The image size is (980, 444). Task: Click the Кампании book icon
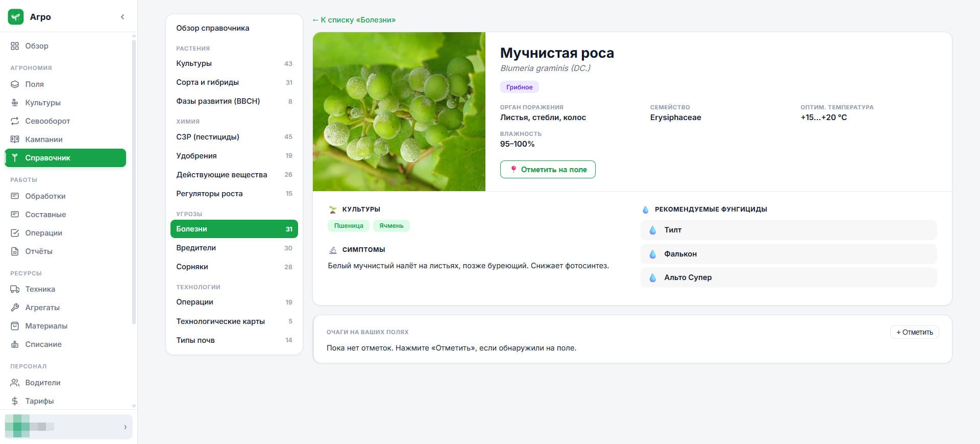(x=15, y=139)
